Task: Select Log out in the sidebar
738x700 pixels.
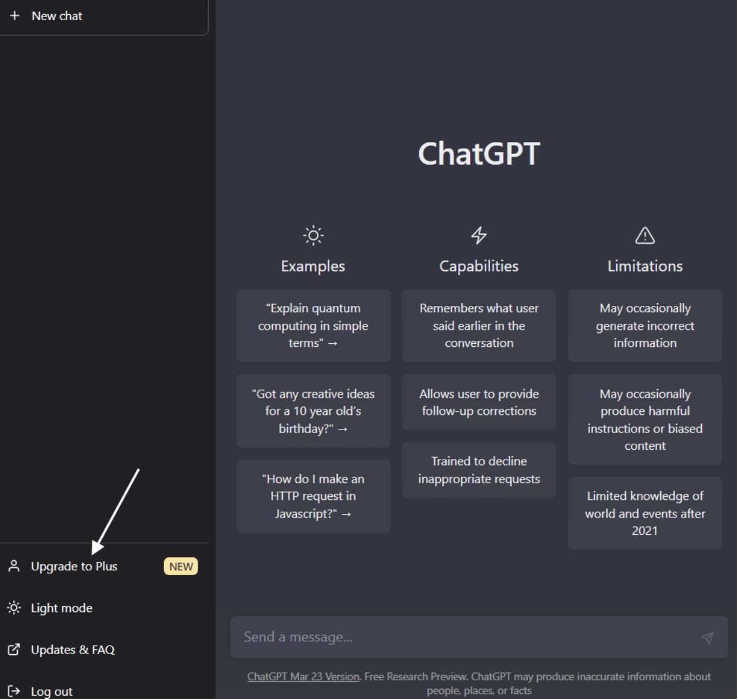Action: pos(104,691)
